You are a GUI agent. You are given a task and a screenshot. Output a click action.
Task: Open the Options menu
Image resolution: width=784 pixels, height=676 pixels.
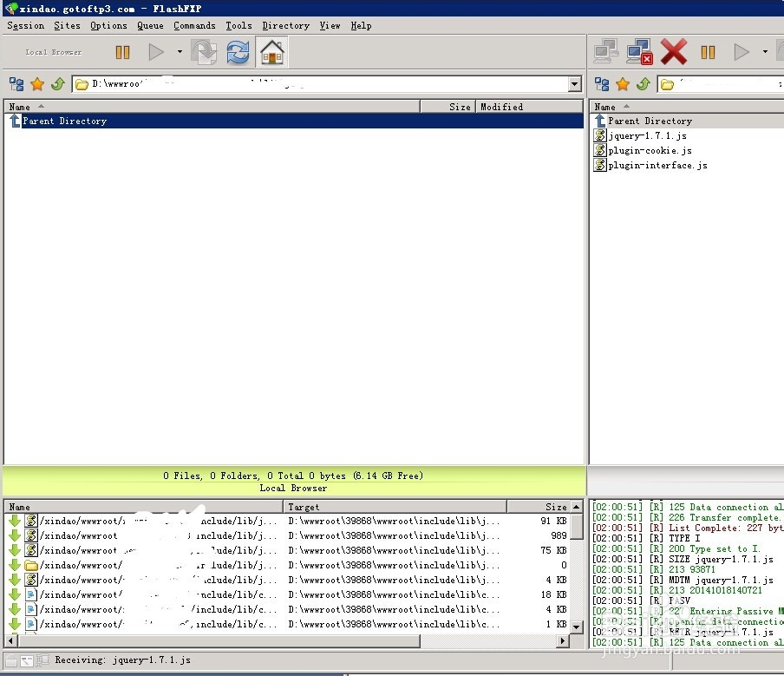click(108, 25)
